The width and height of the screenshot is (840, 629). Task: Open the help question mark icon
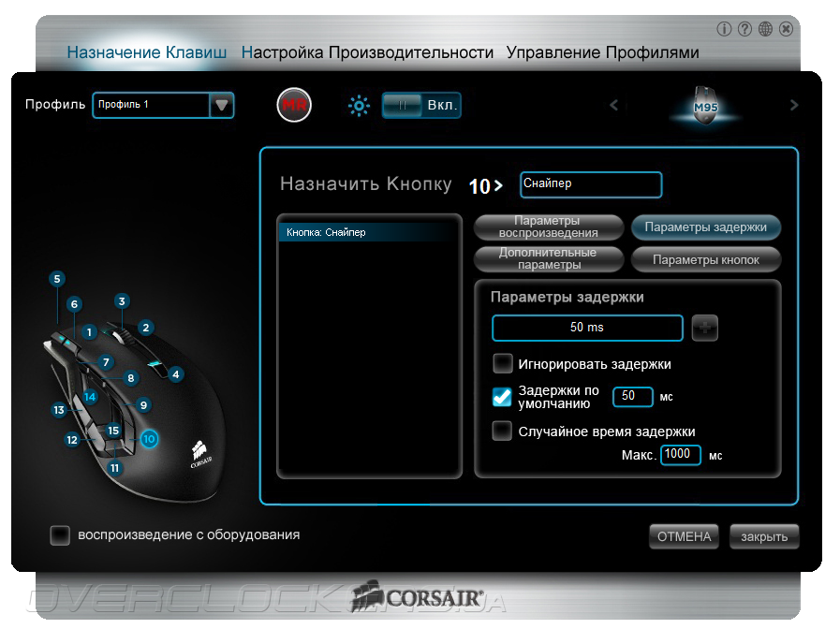(x=744, y=29)
